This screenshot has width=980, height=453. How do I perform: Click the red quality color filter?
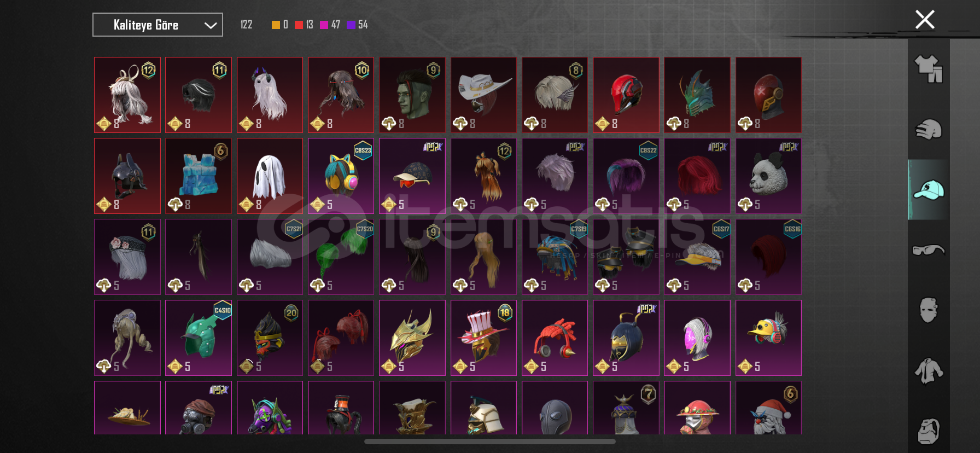coord(299,25)
